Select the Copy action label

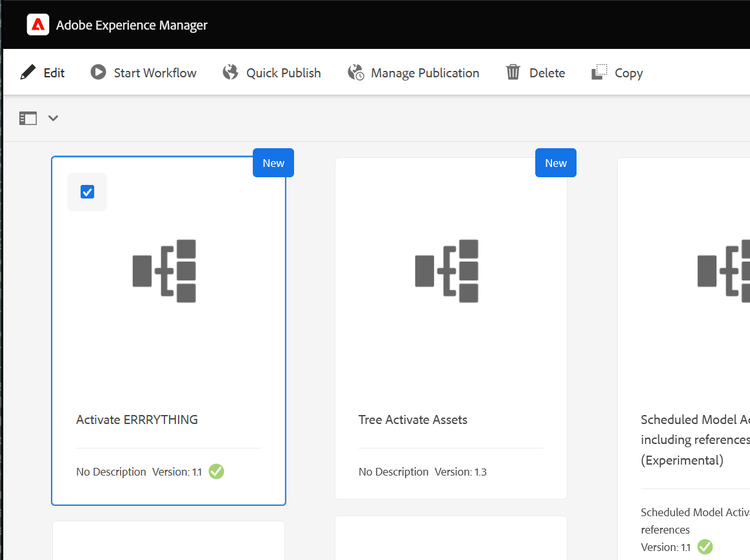click(629, 74)
